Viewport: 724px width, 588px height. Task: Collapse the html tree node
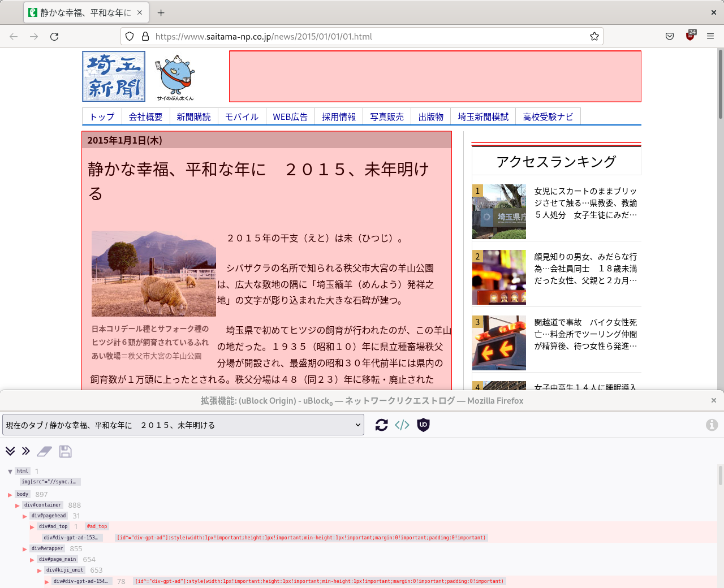[10, 472]
